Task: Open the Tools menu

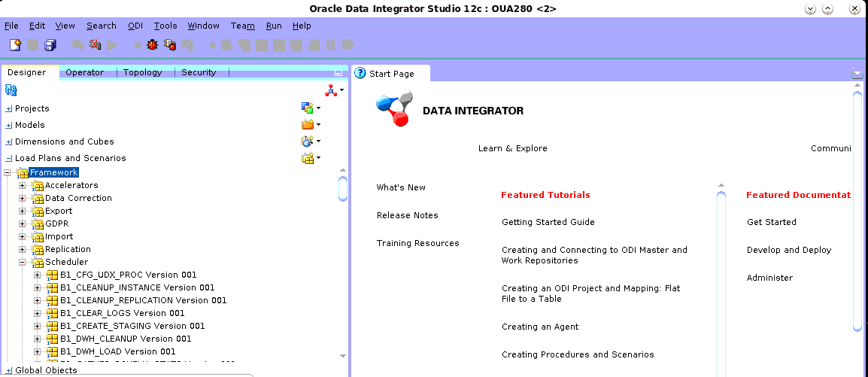Action: tap(165, 26)
